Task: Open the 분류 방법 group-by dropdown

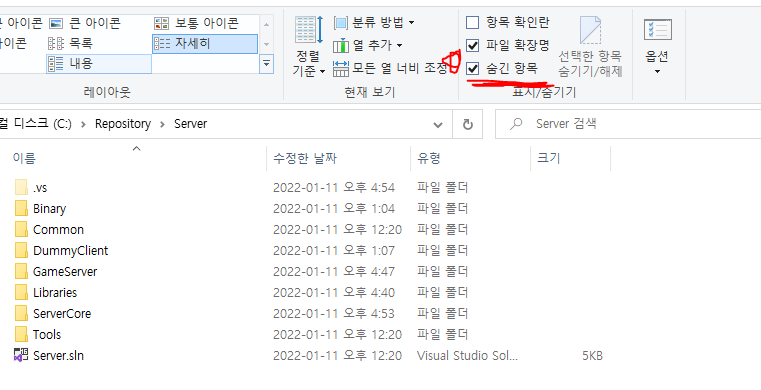Action: click(x=374, y=22)
